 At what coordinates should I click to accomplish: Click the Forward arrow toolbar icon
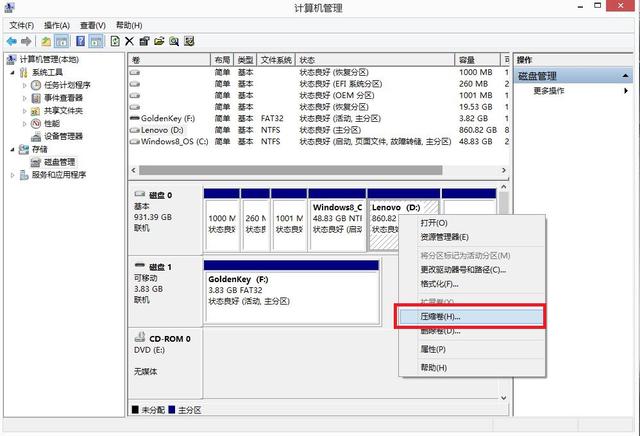click(26, 41)
